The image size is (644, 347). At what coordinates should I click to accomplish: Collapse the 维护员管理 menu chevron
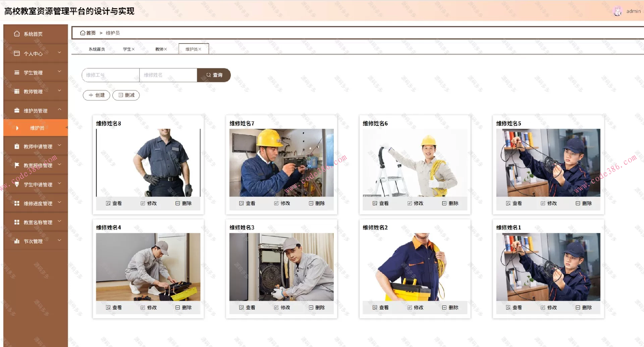59,110
